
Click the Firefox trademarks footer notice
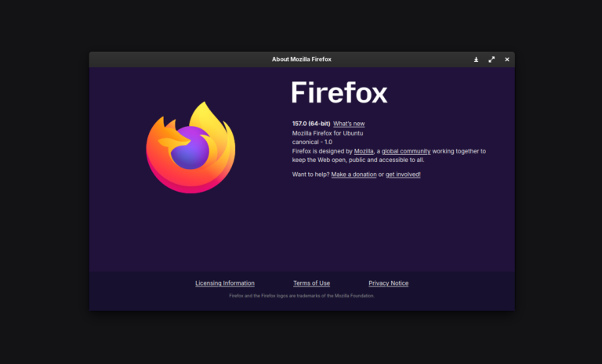coord(301,296)
